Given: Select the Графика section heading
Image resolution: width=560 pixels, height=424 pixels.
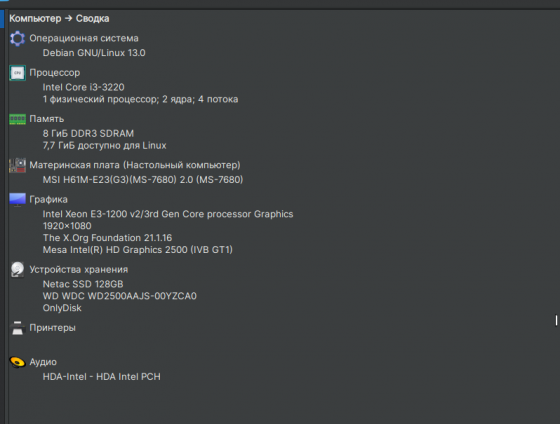Looking at the screenshot, I should (x=48, y=200).
